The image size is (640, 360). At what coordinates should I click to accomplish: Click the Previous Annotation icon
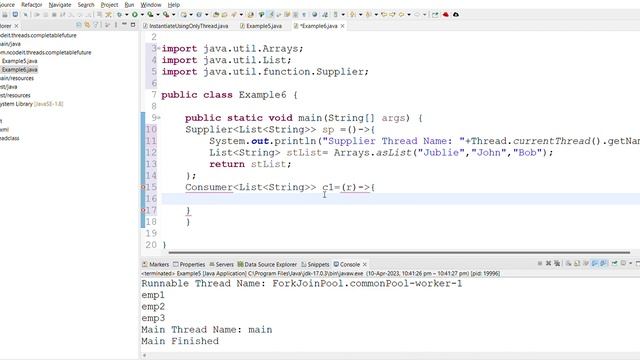(368, 14)
